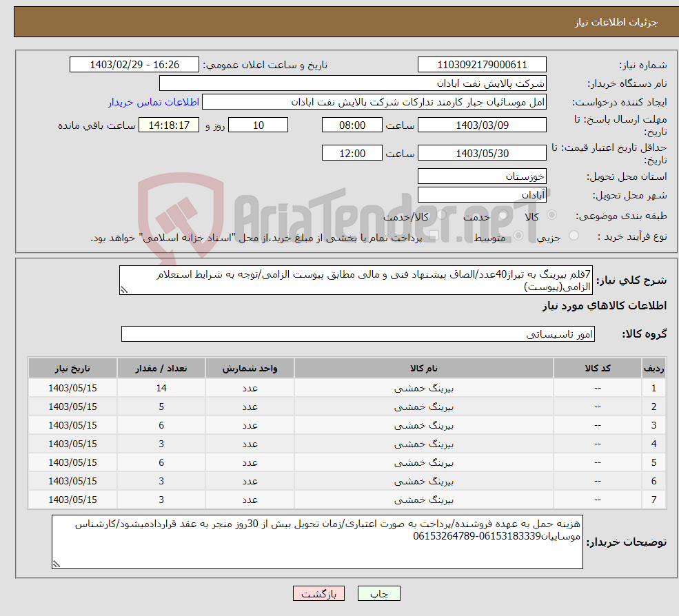Click quantity 14 in row 1
The height and width of the screenshot is (616, 679).
[x=161, y=389]
